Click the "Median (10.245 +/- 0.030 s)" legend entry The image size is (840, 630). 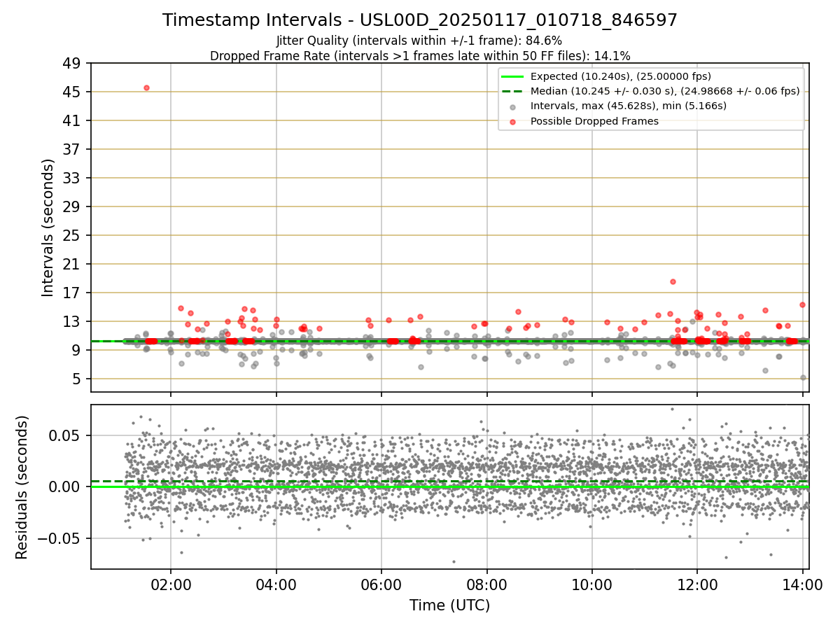pos(665,91)
